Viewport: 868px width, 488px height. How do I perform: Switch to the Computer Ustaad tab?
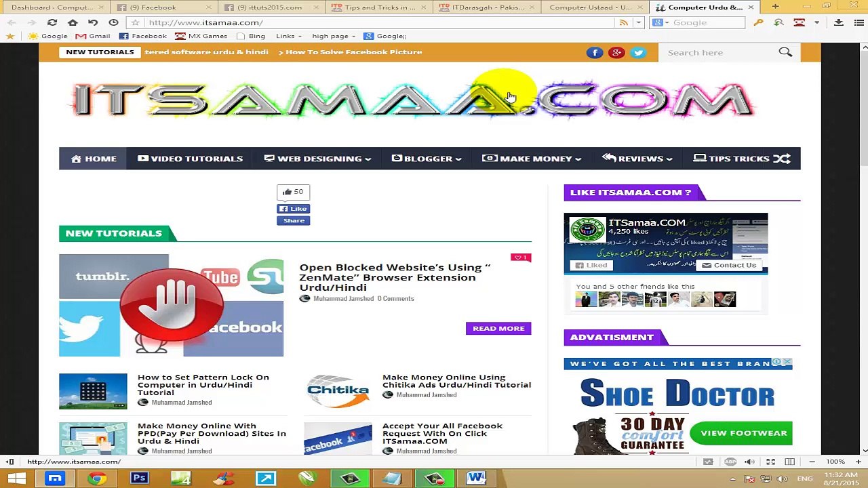coord(593,7)
